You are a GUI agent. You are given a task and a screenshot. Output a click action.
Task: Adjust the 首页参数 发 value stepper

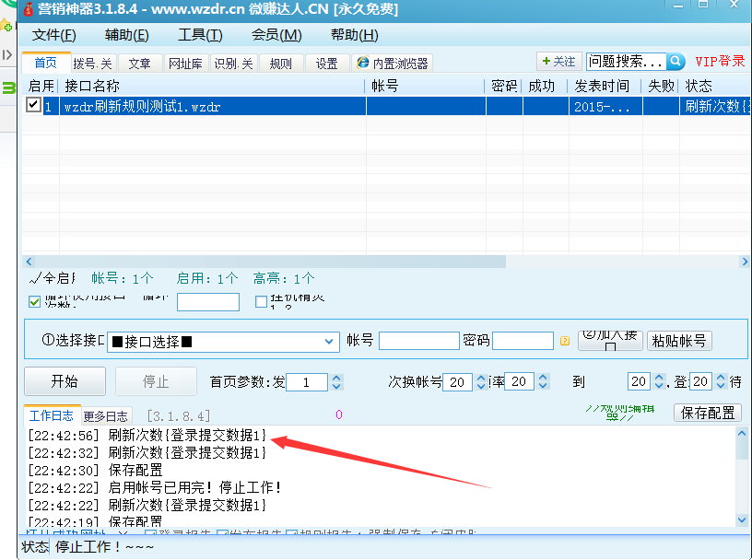click(336, 381)
